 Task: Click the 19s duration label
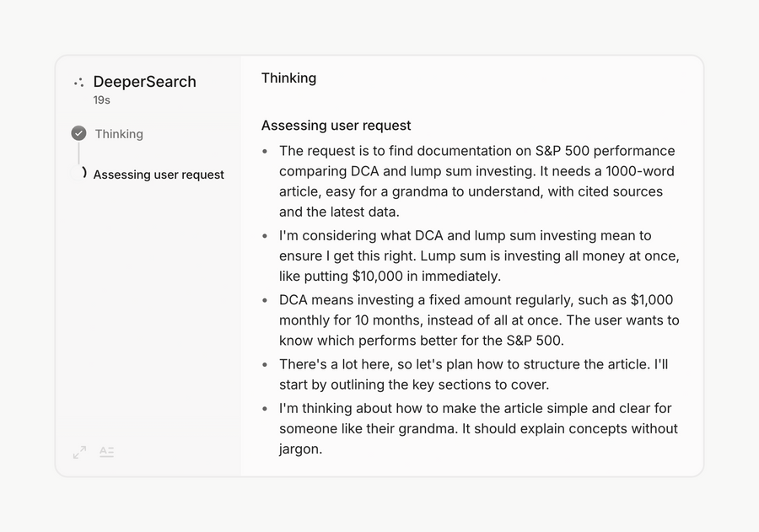point(101,99)
